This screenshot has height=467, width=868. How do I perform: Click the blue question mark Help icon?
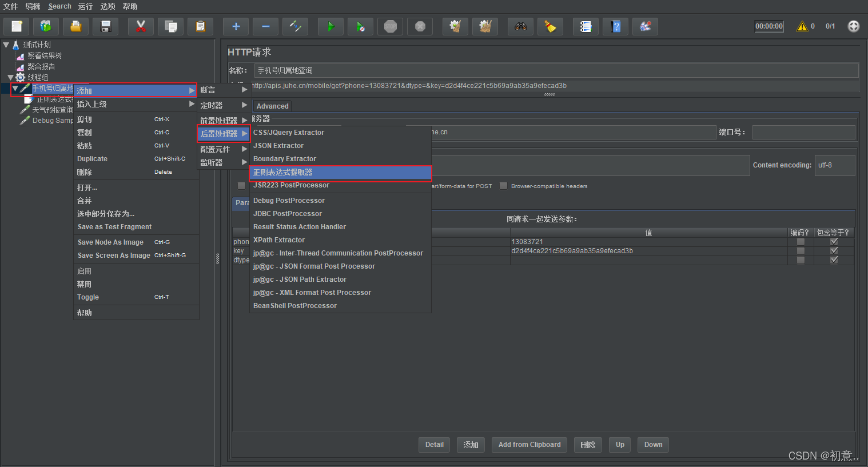(615, 26)
